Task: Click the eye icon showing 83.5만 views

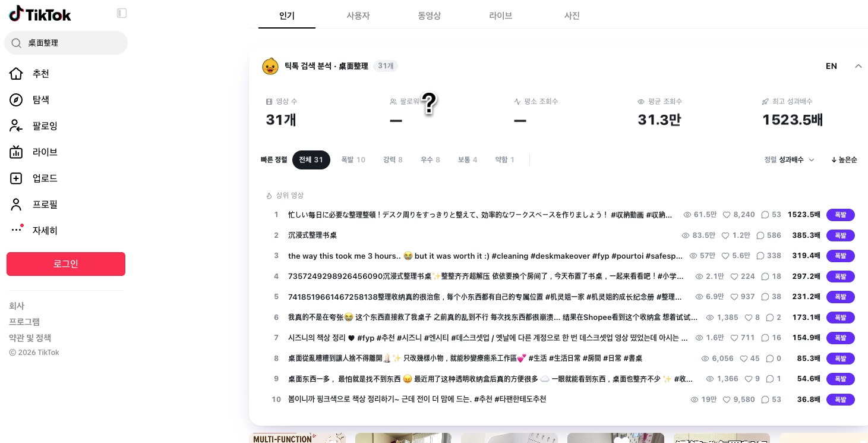Action: [x=686, y=235]
